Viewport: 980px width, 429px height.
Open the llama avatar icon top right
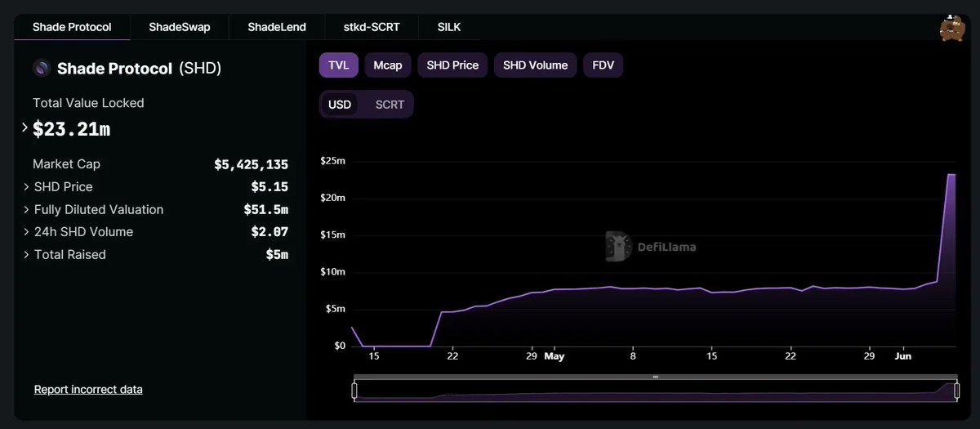click(952, 28)
